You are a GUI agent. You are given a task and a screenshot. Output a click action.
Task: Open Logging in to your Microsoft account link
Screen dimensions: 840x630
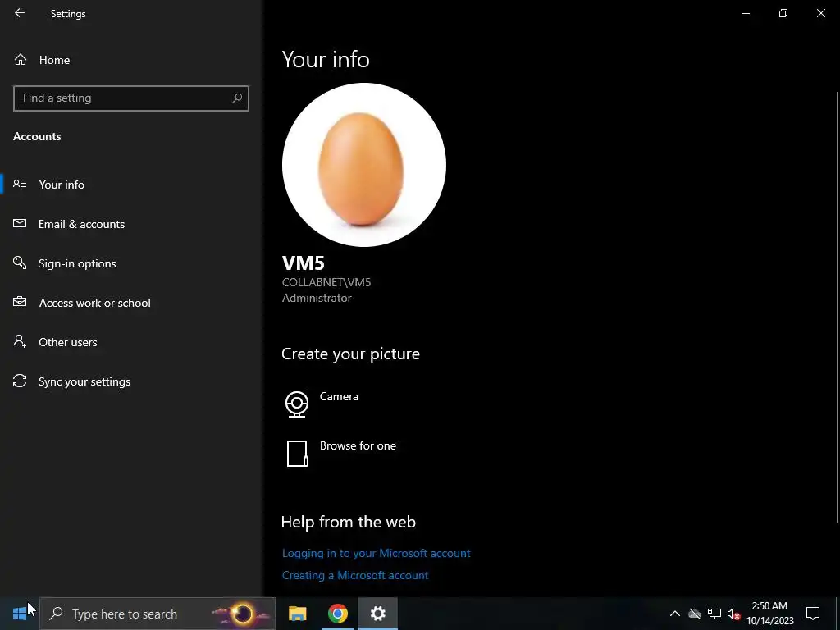(x=376, y=553)
